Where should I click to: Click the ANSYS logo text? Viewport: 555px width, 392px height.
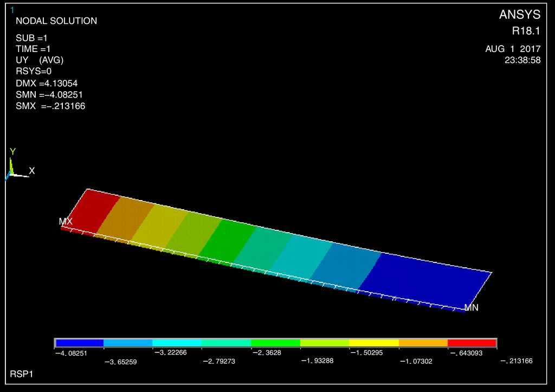tap(519, 15)
